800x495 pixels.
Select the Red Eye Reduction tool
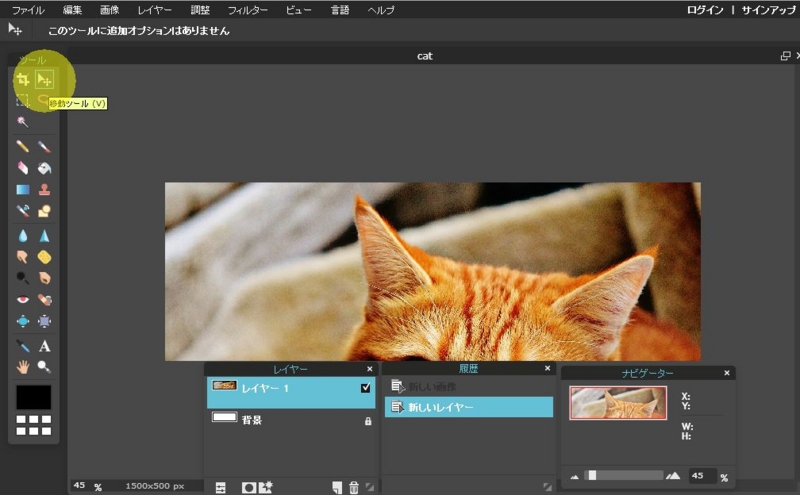tap(22, 300)
